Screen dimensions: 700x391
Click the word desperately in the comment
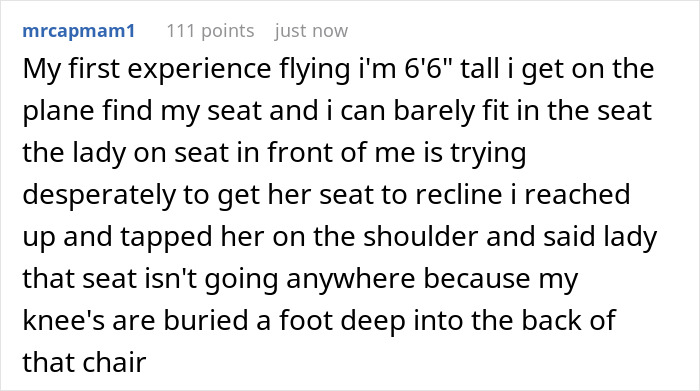(99, 195)
